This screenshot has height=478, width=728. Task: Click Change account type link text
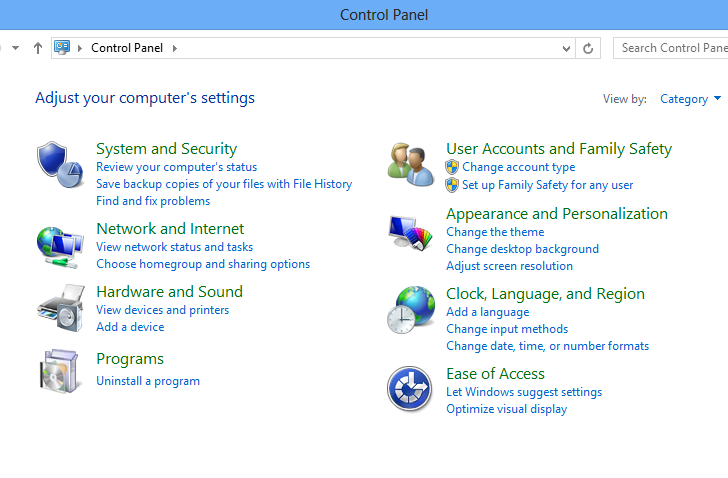519,167
